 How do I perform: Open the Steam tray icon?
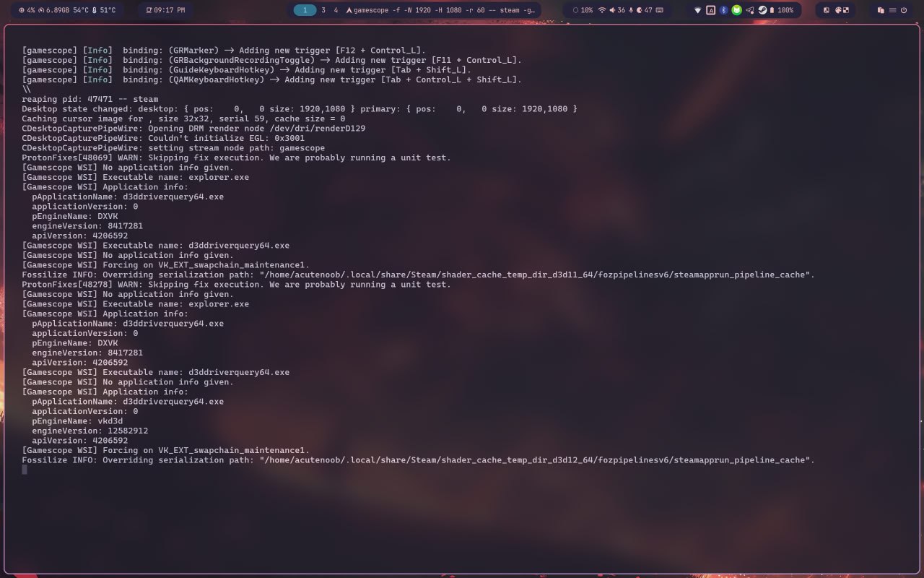click(x=762, y=10)
